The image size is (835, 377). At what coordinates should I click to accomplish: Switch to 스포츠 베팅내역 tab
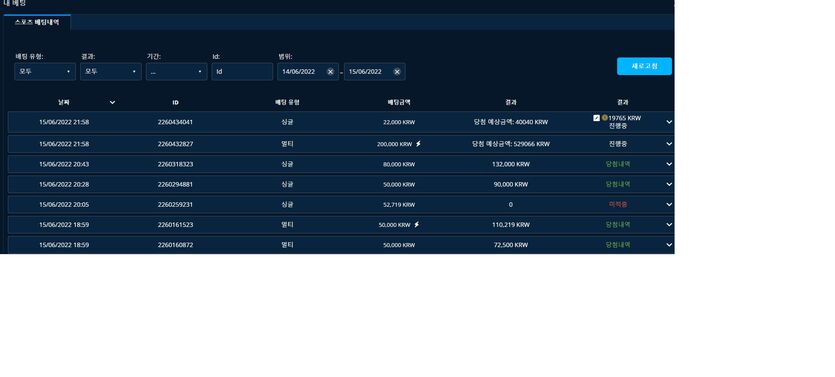pyautogui.click(x=37, y=22)
